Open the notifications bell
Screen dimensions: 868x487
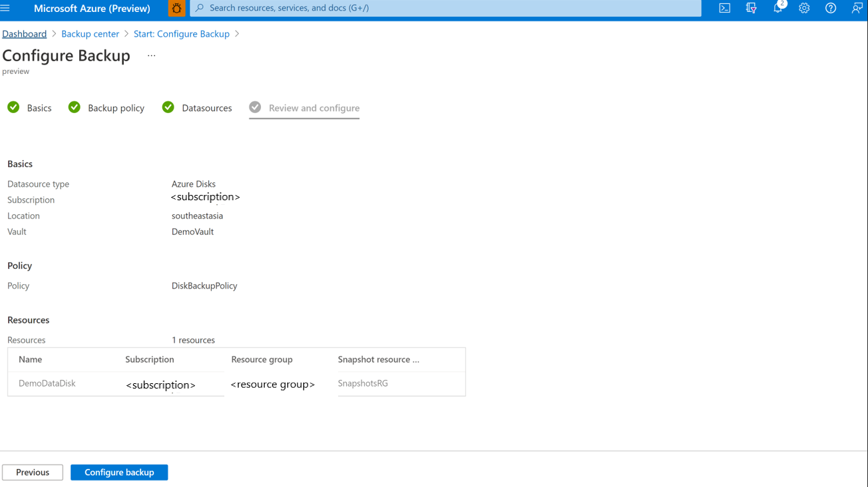point(777,9)
